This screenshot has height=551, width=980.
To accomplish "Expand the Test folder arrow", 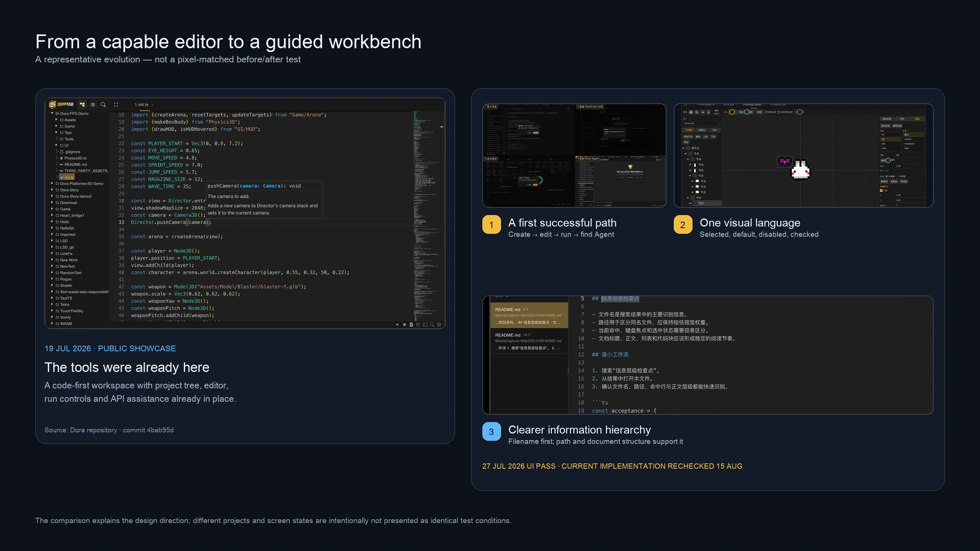I will pos(56,132).
